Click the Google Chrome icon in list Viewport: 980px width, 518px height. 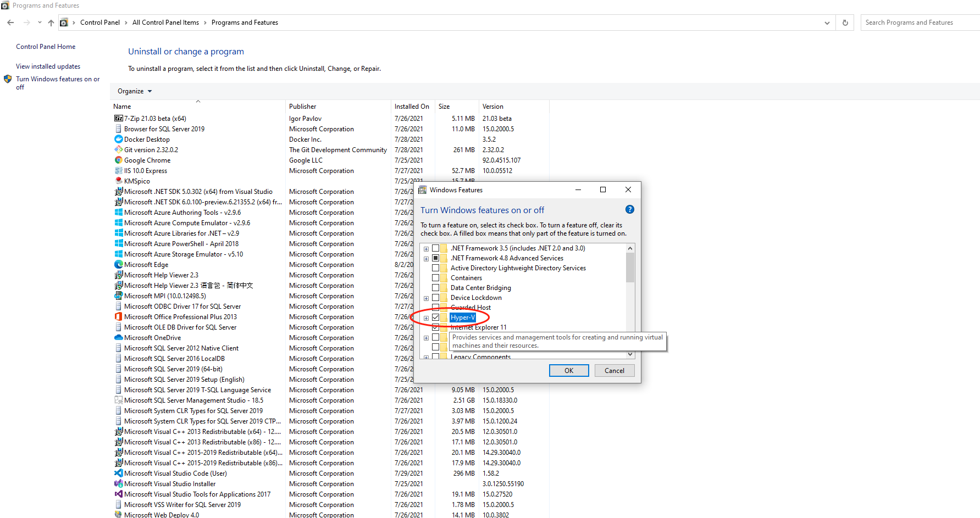118,160
